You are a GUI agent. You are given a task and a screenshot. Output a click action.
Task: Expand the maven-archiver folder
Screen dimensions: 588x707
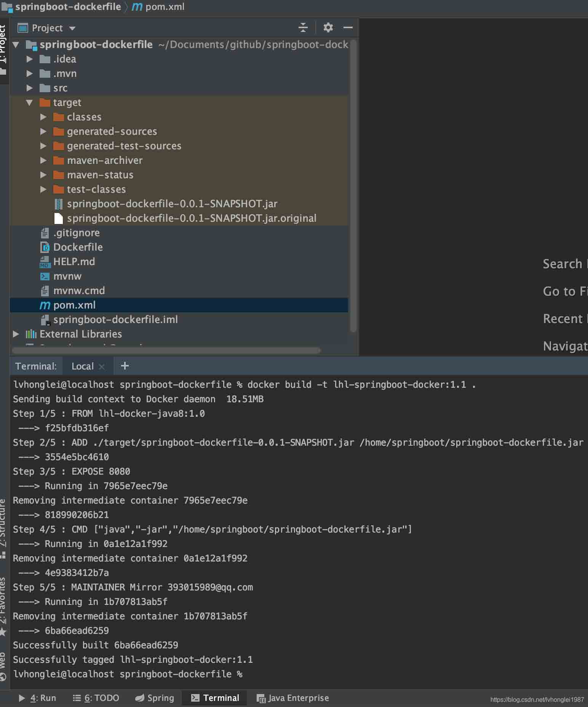pyautogui.click(x=43, y=160)
